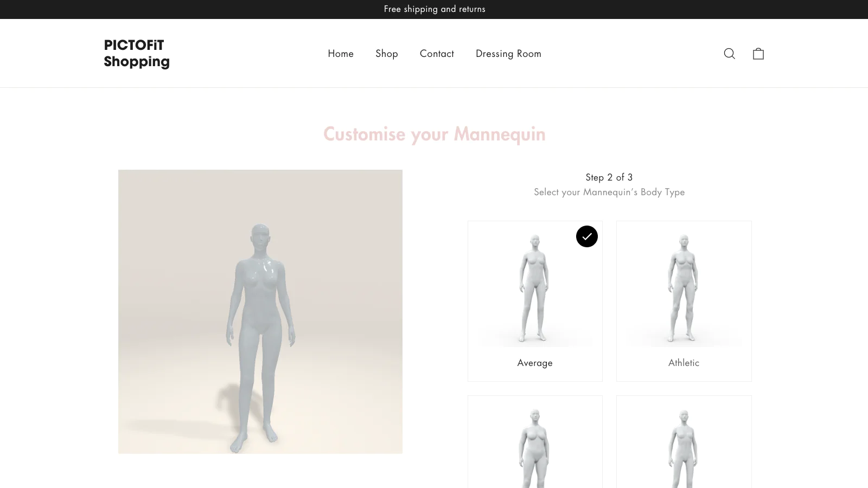Image resolution: width=868 pixels, height=488 pixels.
Task: Open the search icon in header
Action: pos(730,53)
